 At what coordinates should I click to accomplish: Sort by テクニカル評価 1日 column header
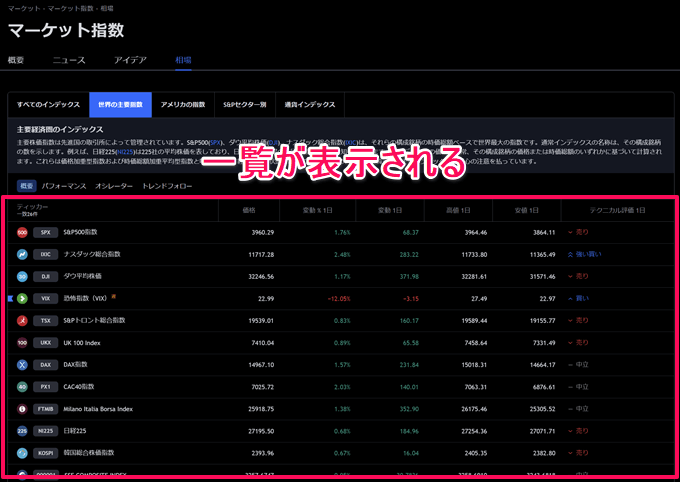618,210
